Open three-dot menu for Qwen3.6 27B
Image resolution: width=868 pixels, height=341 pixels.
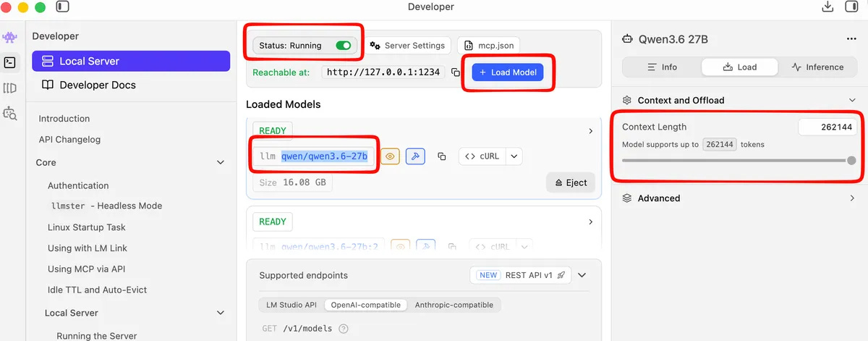click(x=851, y=39)
